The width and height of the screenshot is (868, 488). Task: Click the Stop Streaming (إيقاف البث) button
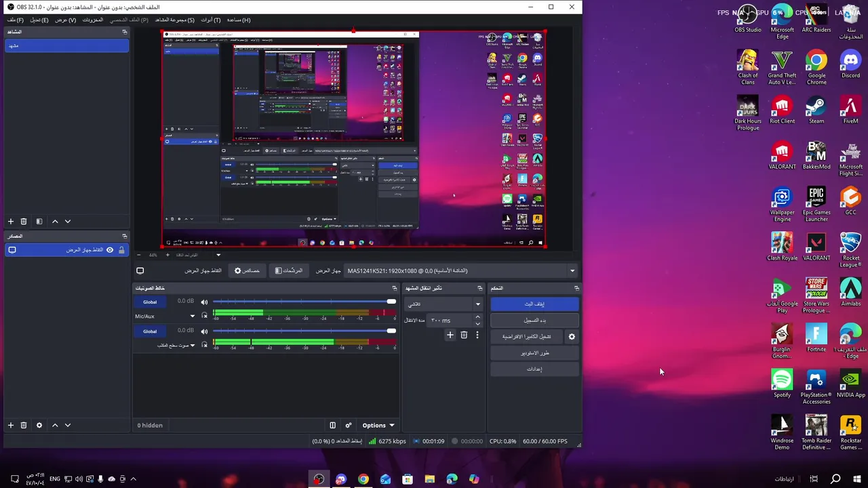tap(534, 304)
